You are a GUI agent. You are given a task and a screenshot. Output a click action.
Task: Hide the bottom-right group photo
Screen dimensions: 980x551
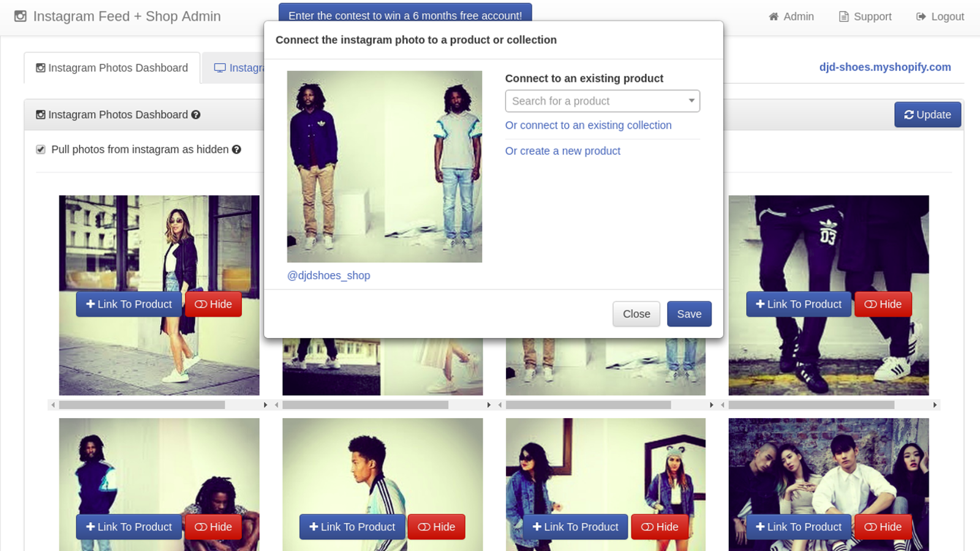883,527
